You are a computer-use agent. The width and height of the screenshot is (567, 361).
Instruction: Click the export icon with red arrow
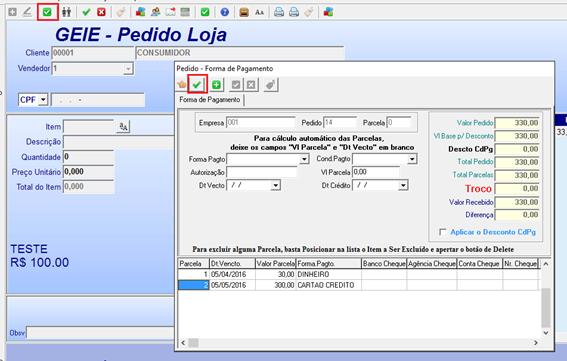pyautogui.click(x=170, y=12)
